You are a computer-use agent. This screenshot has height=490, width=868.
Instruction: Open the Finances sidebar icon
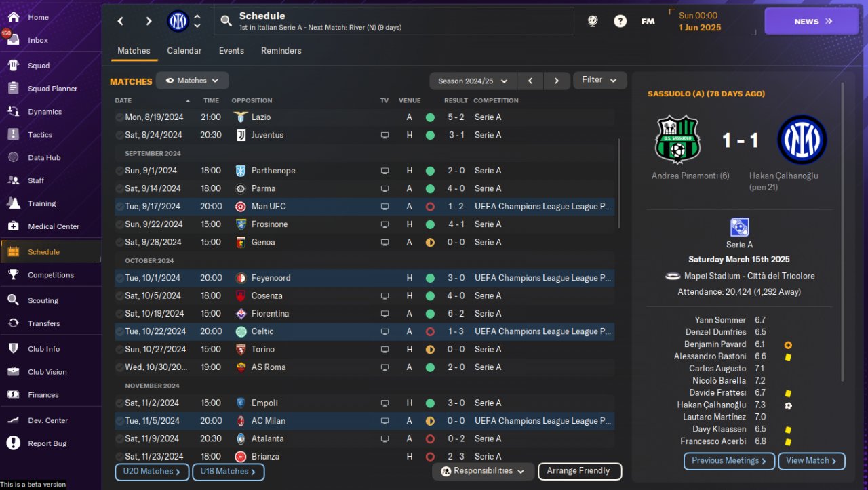[x=13, y=394]
